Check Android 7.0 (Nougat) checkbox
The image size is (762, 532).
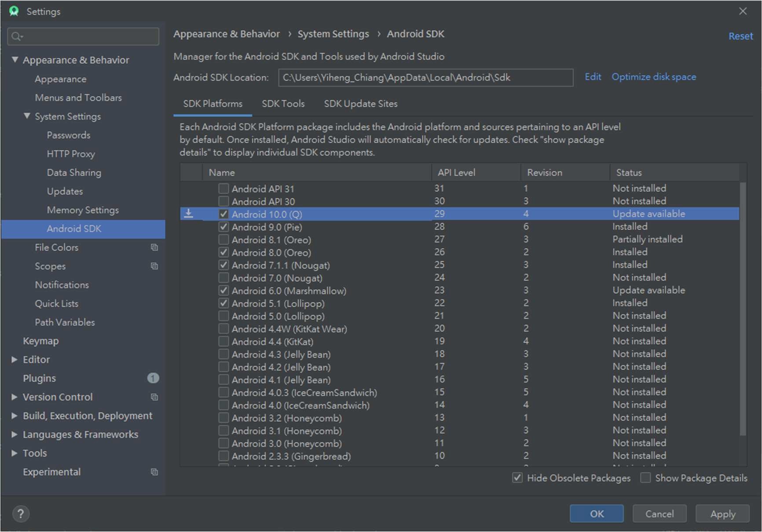pos(223,278)
